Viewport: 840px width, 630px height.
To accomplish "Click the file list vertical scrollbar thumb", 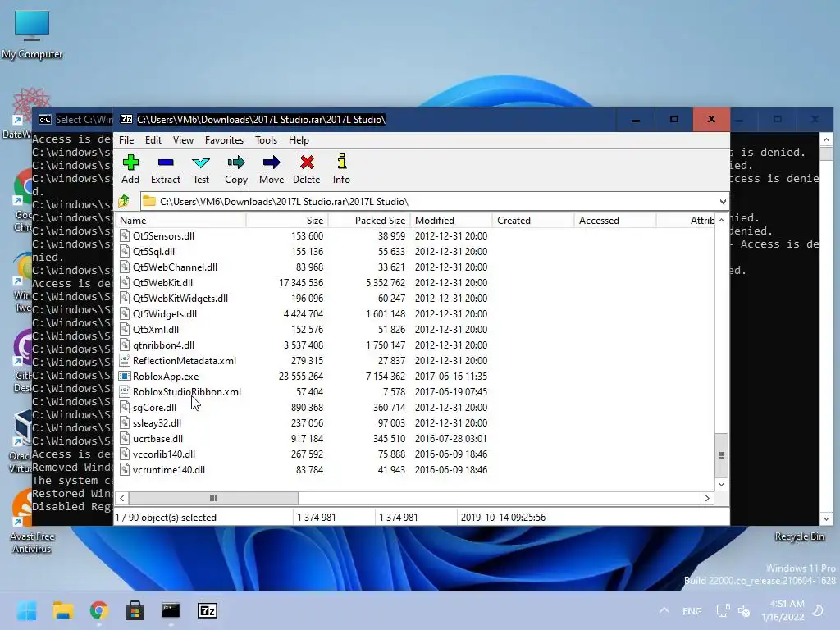I will (721, 454).
